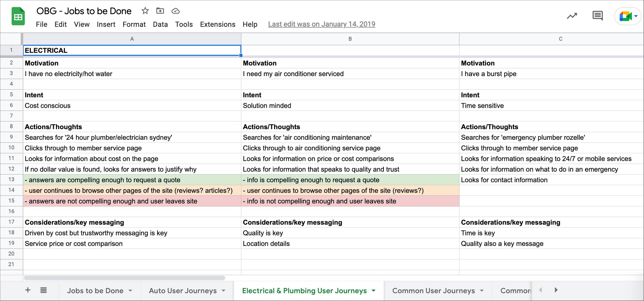Screen dimensions: 644x301
Task: Switch to Auto User Journeys sheet tab
Action: pos(183,291)
